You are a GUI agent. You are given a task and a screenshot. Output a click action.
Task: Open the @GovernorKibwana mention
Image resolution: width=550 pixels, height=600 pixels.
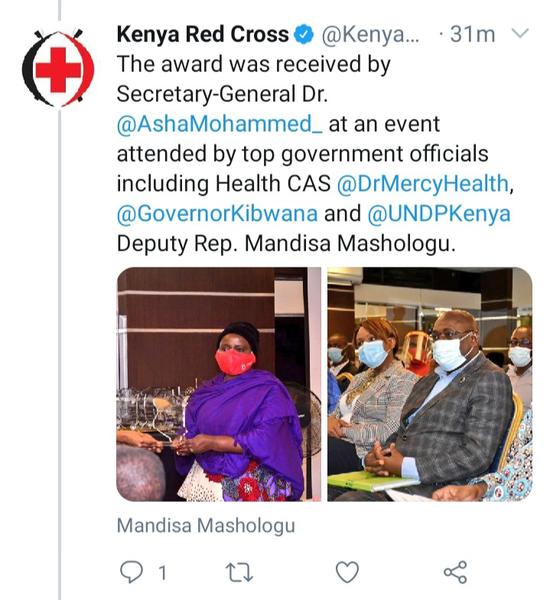point(217,214)
